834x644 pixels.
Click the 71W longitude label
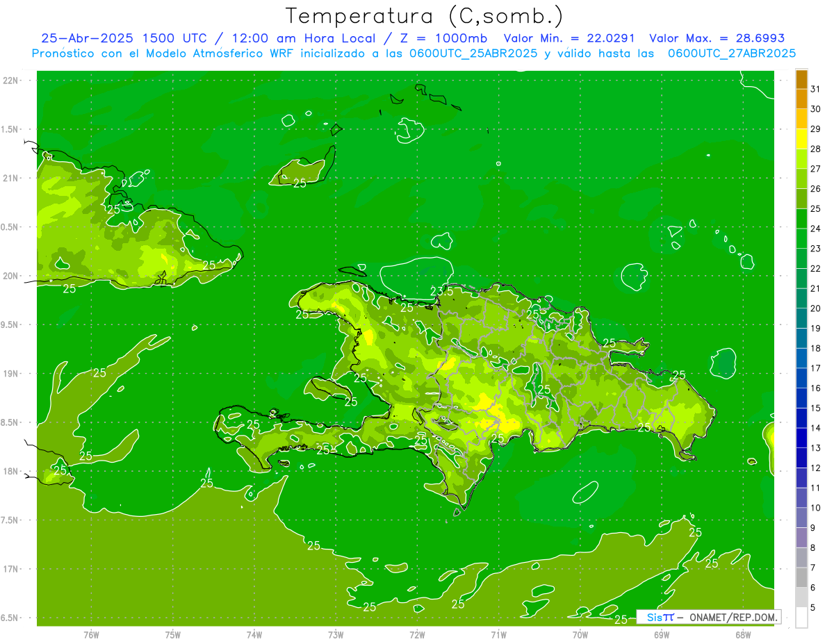pyautogui.click(x=498, y=635)
